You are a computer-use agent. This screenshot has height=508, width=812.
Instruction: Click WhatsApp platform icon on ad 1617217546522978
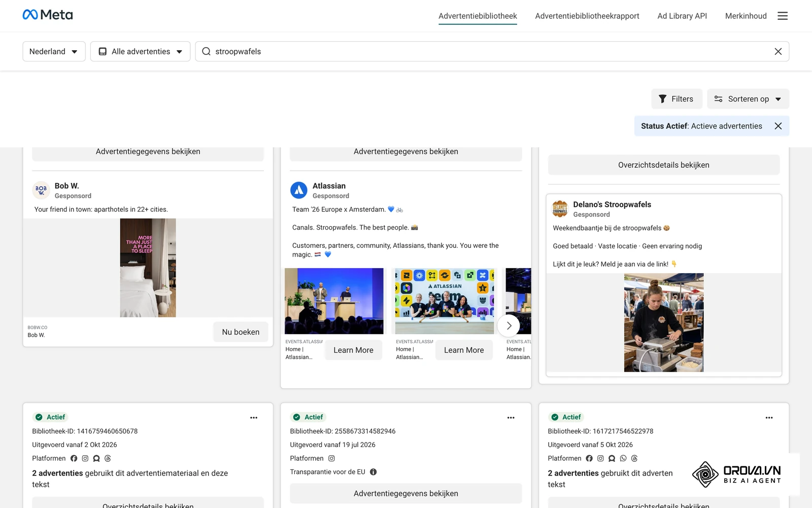[x=623, y=458]
